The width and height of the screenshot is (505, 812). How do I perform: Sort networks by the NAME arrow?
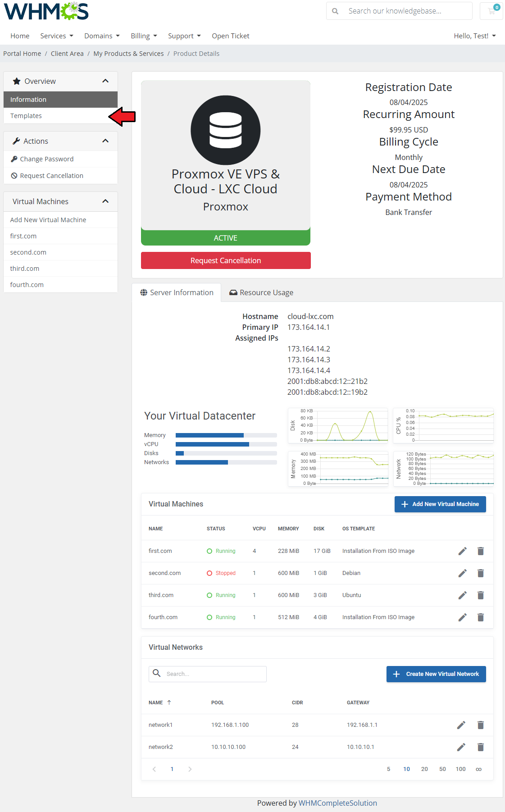coord(169,703)
